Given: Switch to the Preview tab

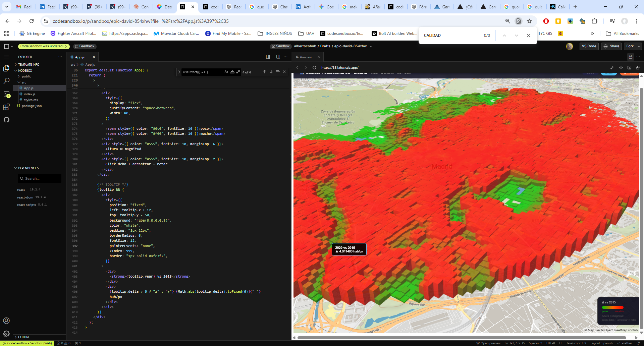Looking at the screenshot, I should pyautogui.click(x=306, y=57).
